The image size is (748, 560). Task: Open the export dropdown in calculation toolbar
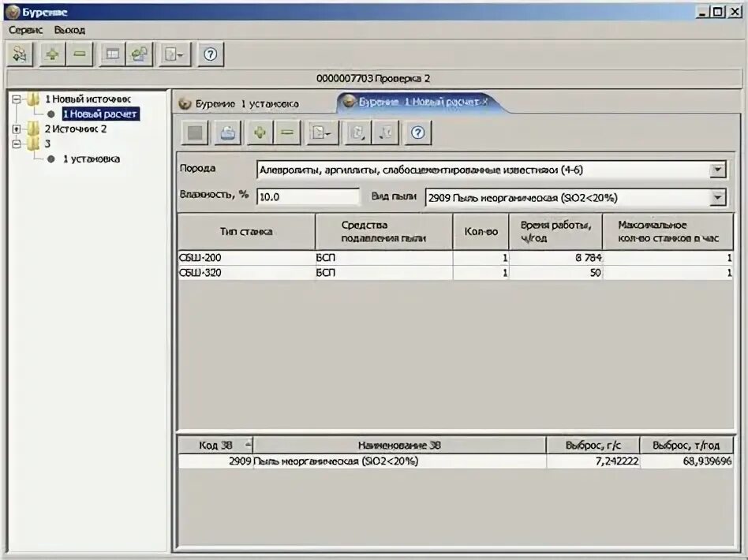coord(321,133)
